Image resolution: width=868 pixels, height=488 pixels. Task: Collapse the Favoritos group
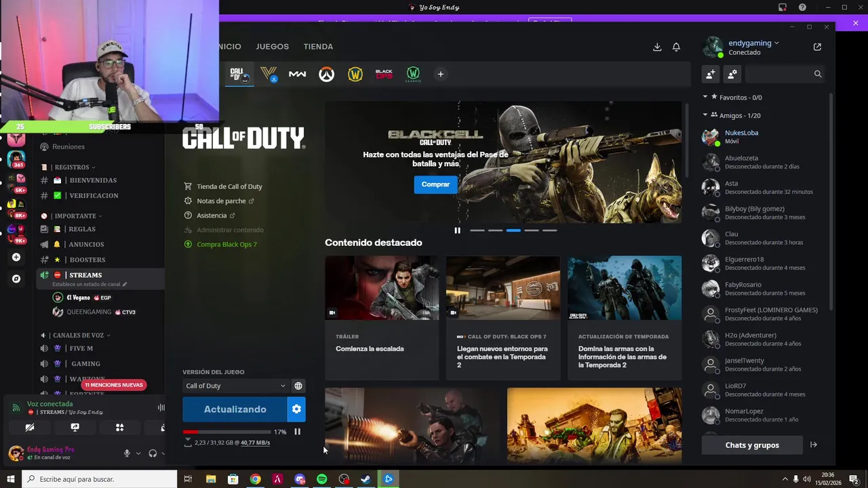705,97
